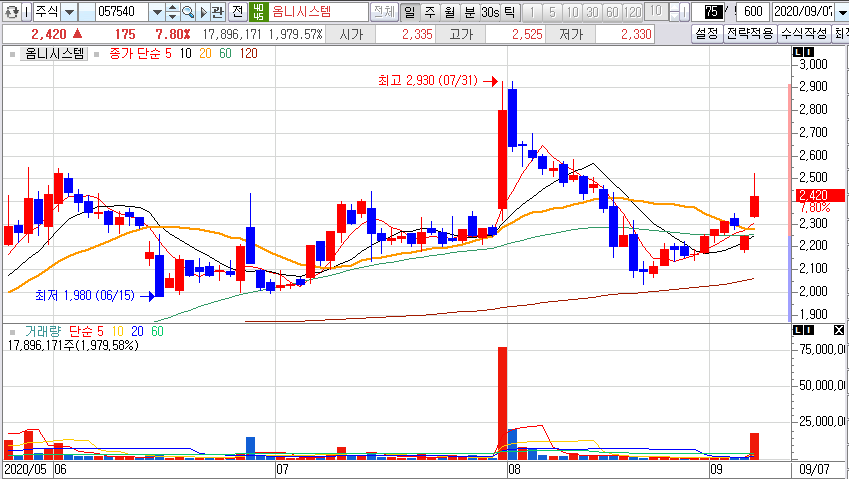849x479 pixels.
Task: Click the 09/07 date label at bottom right
Action: [x=815, y=469]
